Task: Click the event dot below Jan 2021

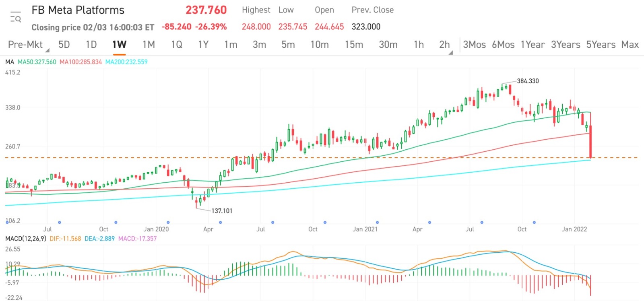Action: point(377,223)
